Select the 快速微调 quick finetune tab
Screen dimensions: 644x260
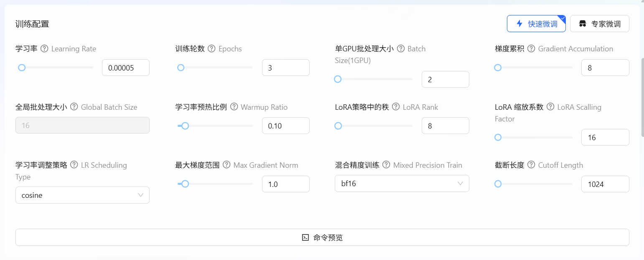pyautogui.click(x=536, y=23)
